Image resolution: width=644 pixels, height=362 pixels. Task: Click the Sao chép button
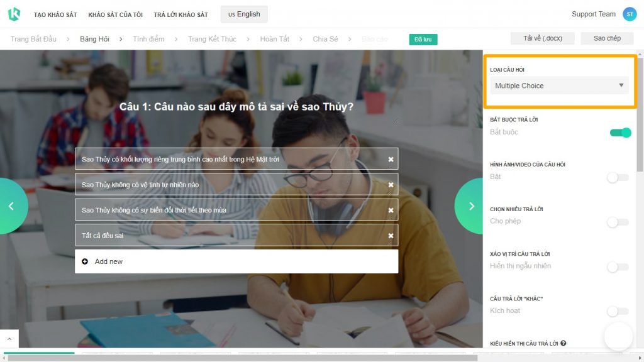[607, 38]
